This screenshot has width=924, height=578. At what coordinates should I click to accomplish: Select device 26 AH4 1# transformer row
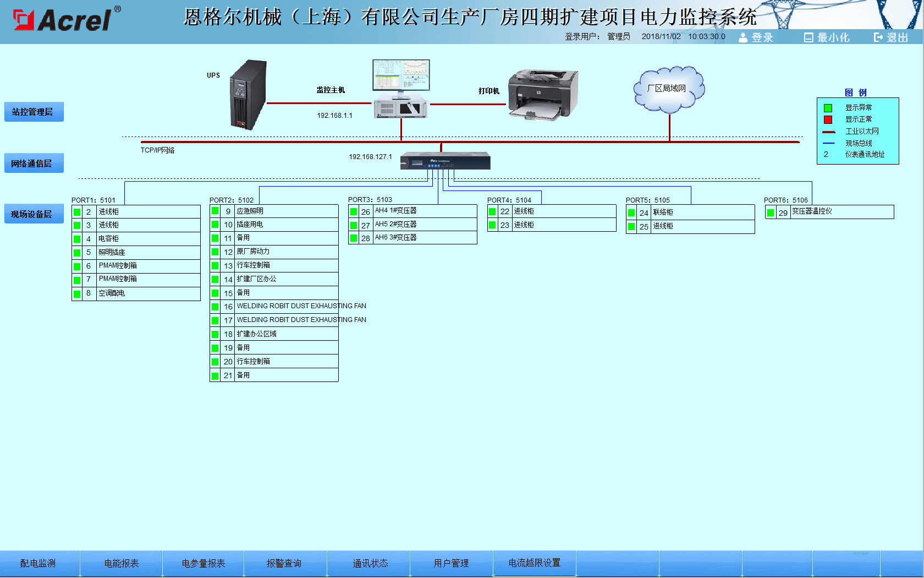point(413,211)
